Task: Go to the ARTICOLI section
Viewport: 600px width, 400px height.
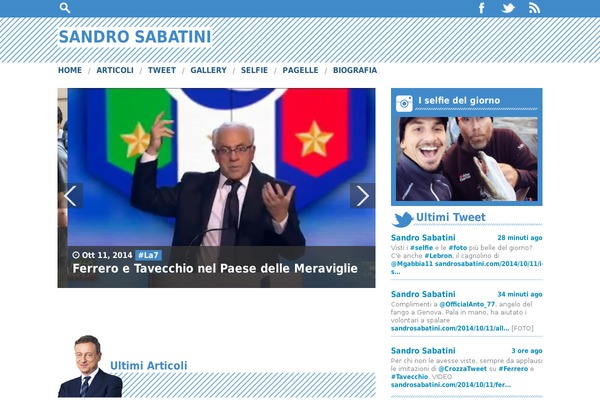Action: (x=115, y=70)
